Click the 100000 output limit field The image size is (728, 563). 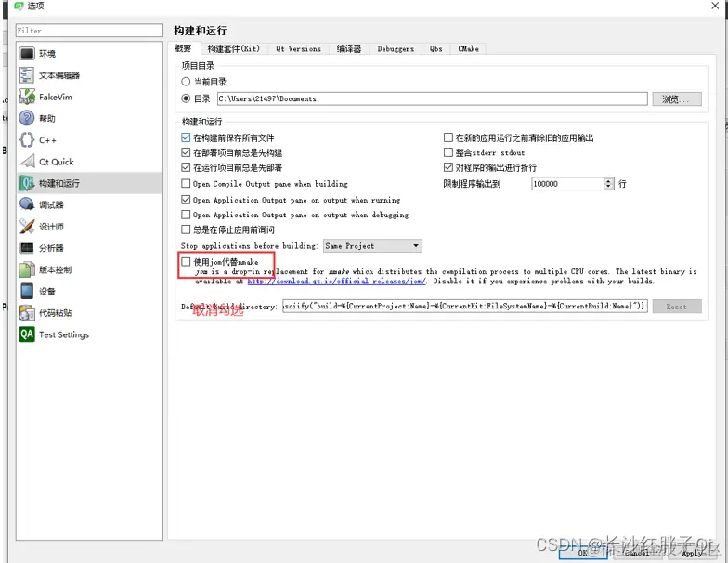point(567,184)
